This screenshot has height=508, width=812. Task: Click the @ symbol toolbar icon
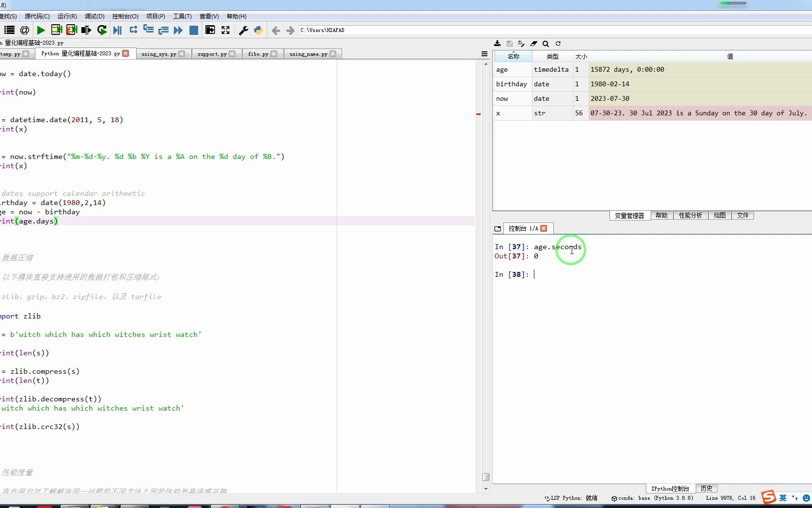[25, 30]
